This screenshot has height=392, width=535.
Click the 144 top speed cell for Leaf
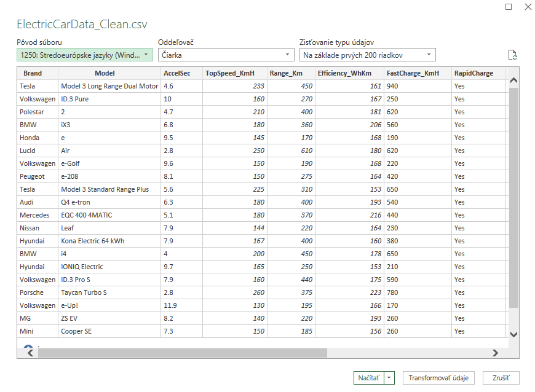pyautogui.click(x=235, y=228)
